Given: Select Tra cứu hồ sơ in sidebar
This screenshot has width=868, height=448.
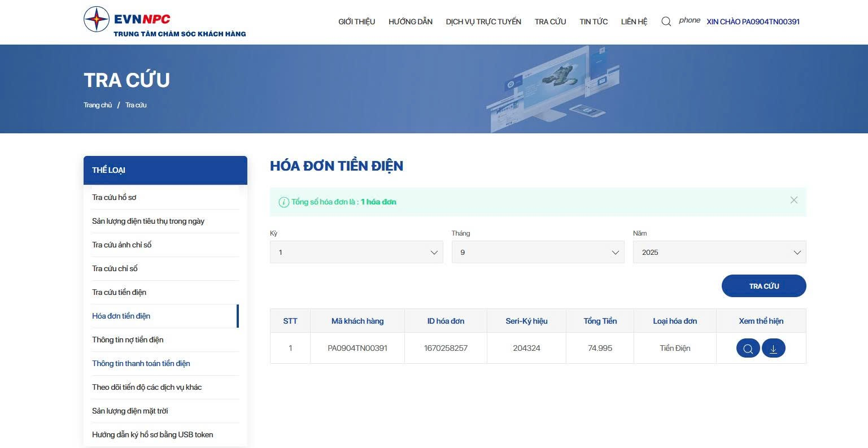Looking at the screenshot, I should (x=114, y=197).
